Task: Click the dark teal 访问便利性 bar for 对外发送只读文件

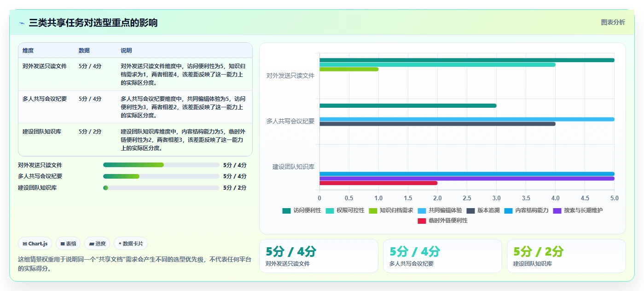Action: (x=467, y=60)
